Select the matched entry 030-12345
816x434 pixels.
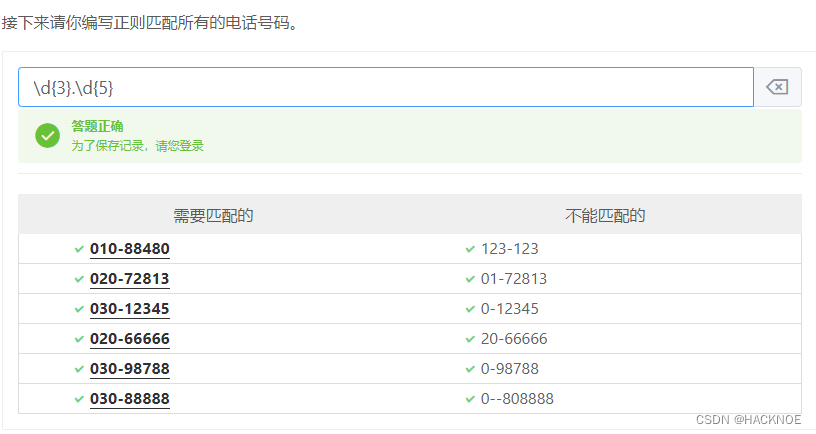pyautogui.click(x=130, y=309)
